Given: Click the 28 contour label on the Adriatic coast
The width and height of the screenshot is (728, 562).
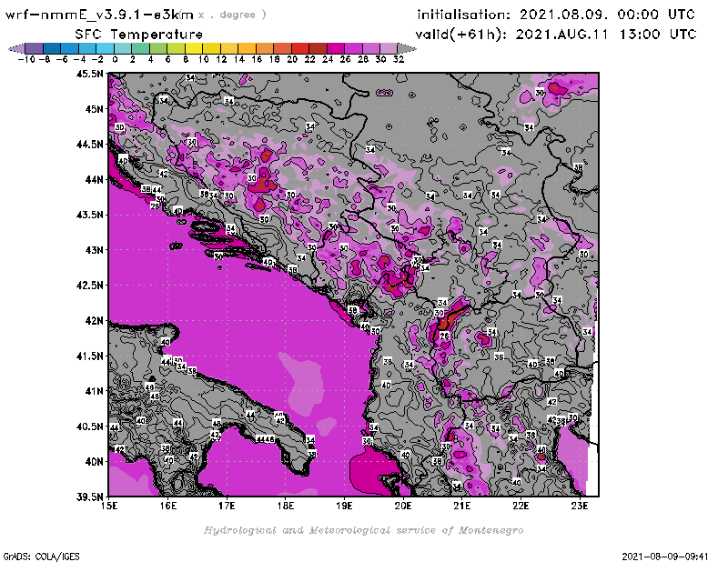Looking at the screenshot, I should tap(154, 206).
